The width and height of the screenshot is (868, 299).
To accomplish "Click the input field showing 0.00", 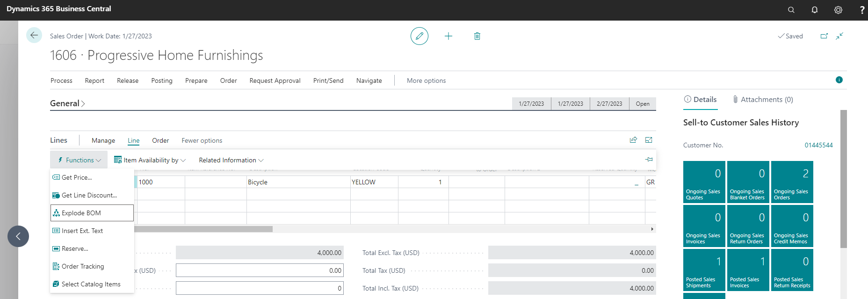I will coord(260,270).
